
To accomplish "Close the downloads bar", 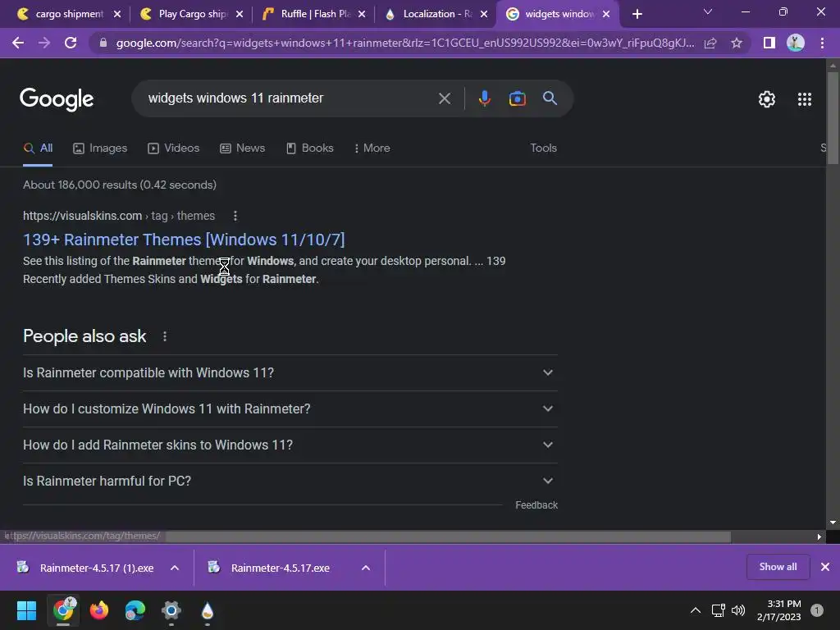I will [825, 567].
